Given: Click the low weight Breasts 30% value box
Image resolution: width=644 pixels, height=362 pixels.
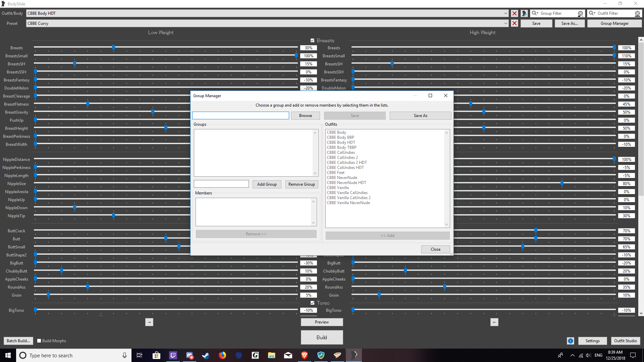Looking at the screenshot, I should click(x=309, y=48).
